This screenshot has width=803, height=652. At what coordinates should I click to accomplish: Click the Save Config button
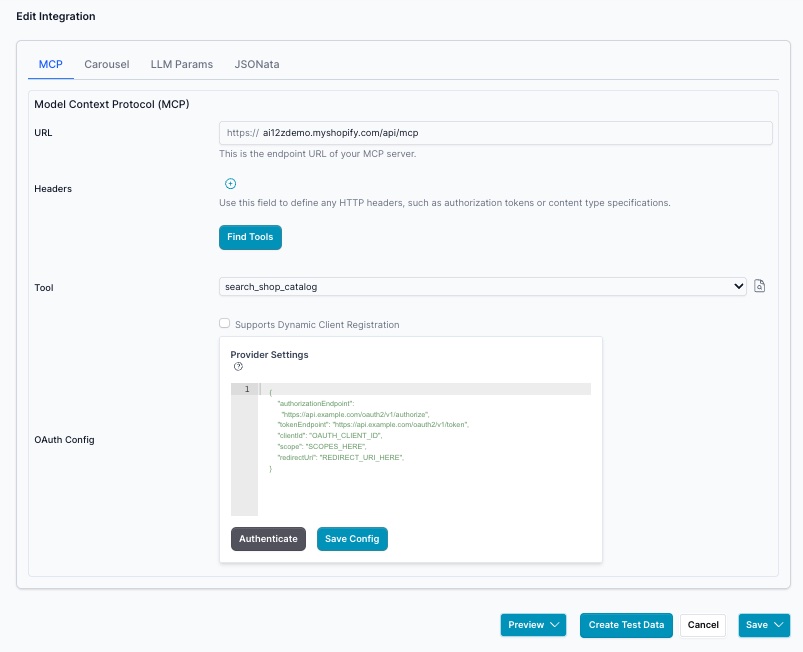(352, 539)
